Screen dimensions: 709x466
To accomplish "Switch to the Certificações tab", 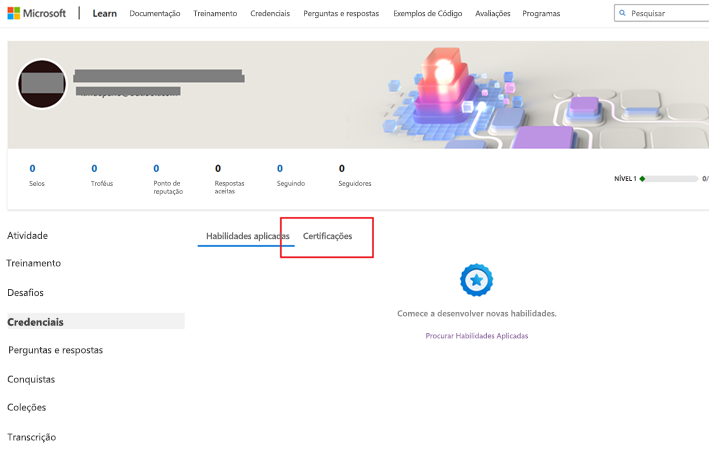I will tap(327, 236).
